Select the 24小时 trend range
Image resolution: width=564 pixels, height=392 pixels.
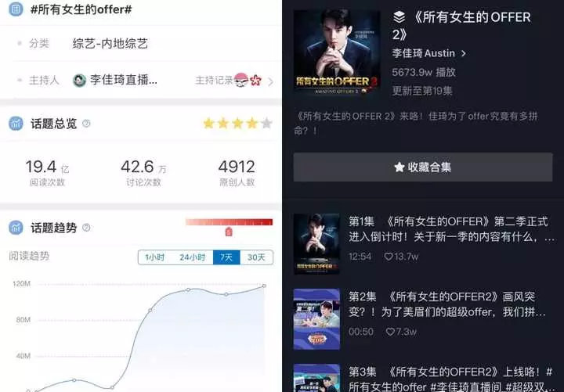(x=192, y=257)
